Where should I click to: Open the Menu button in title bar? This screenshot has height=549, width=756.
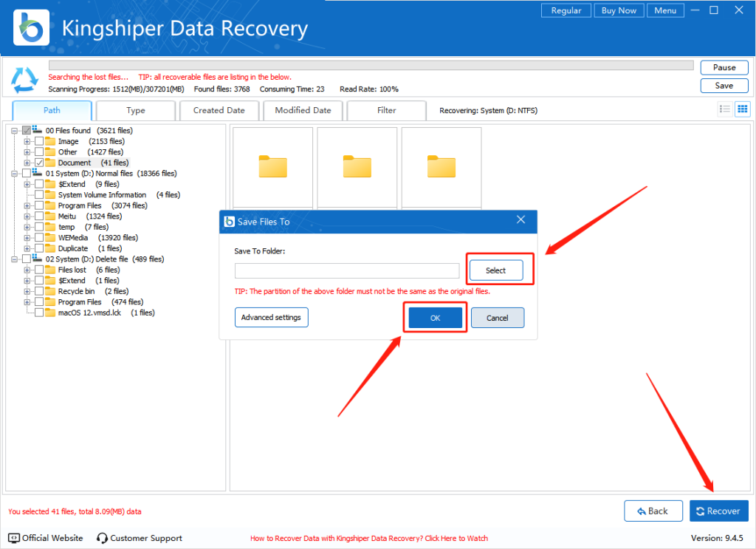tap(665, 10)
